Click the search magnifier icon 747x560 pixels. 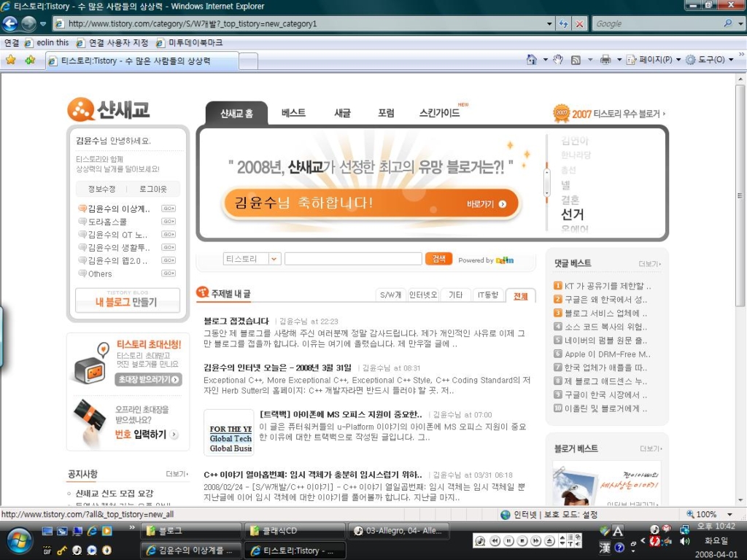pyautogui.click(x=727, y=23)
